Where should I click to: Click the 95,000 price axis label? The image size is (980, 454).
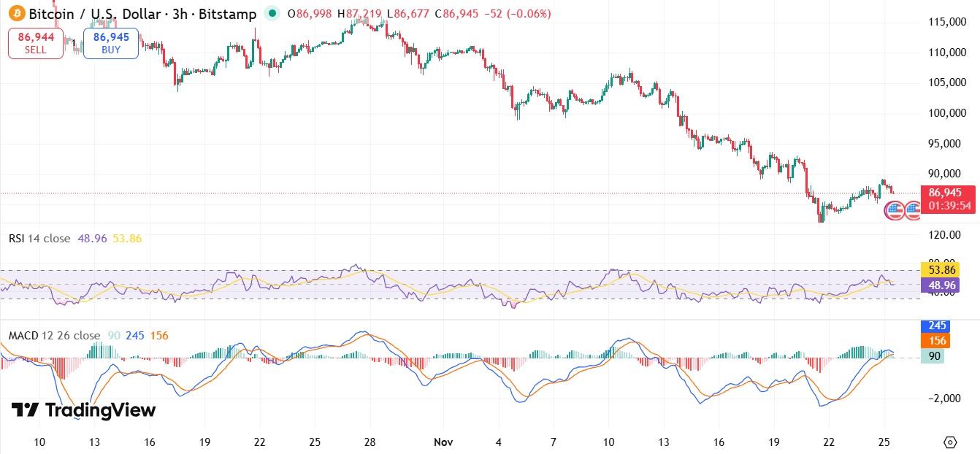click(x=946, y=143)
